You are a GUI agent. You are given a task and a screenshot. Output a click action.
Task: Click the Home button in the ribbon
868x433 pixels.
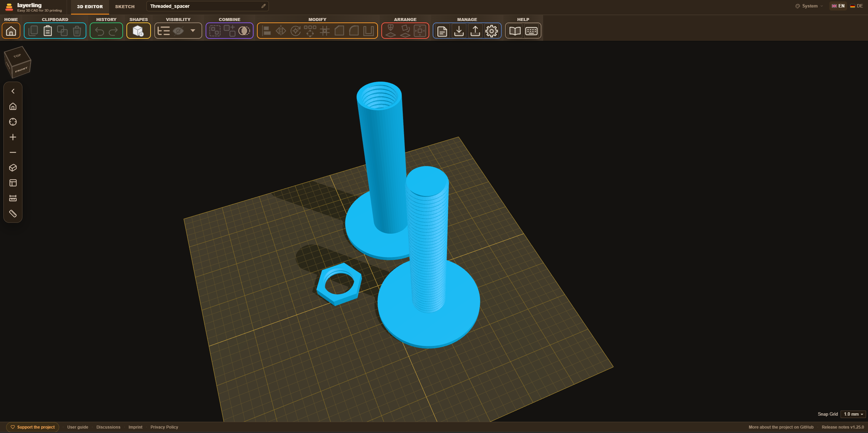point(11,31)
